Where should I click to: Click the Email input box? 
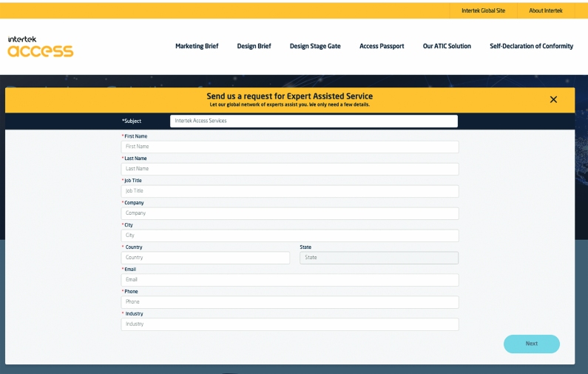click(290, 280)
